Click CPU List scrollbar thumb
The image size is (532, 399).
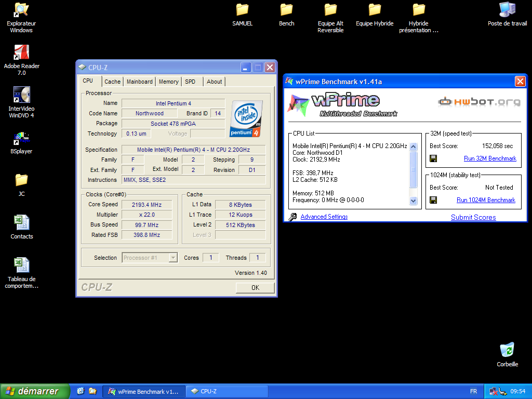(413, 169)
